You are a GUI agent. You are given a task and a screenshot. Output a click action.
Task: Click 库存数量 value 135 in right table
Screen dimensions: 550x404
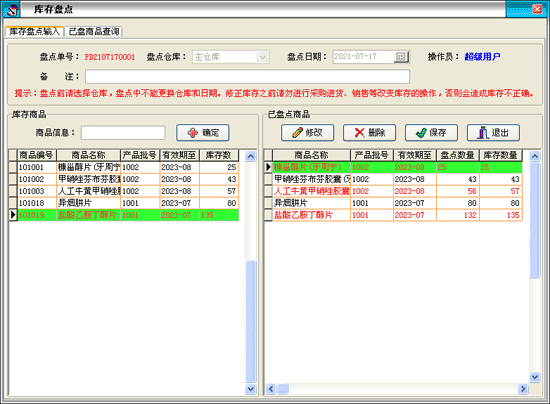[x=513, y=215]
